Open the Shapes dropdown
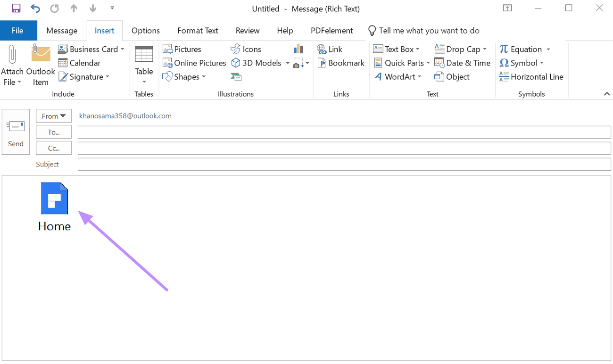Viewport: 613px width, 364px height. click(184, 77)
